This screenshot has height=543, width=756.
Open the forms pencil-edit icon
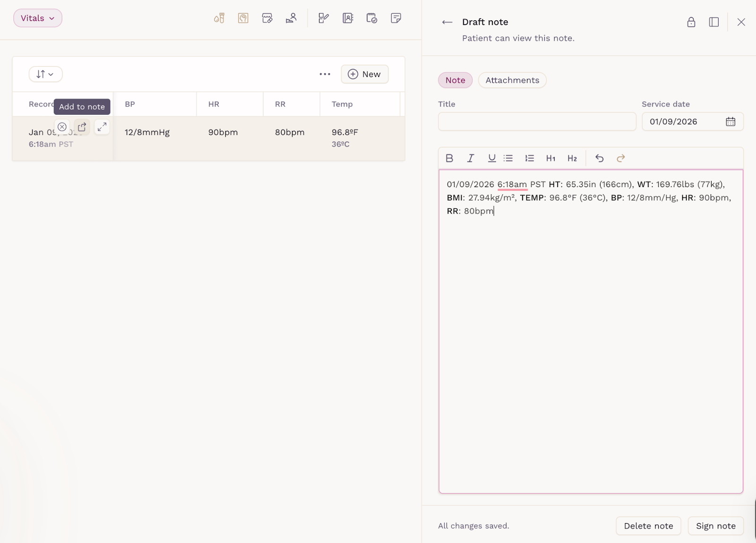tap(324, 18)
